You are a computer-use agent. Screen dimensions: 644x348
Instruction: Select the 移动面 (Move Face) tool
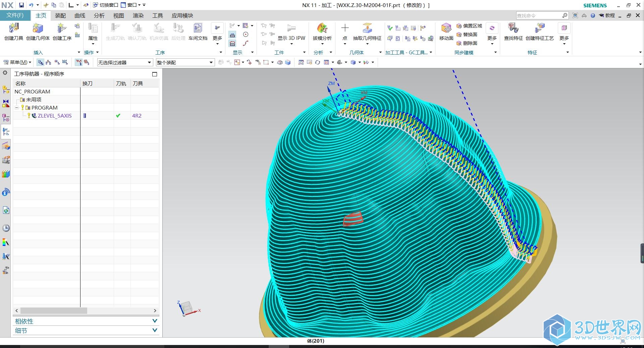(x=446, y=31)
